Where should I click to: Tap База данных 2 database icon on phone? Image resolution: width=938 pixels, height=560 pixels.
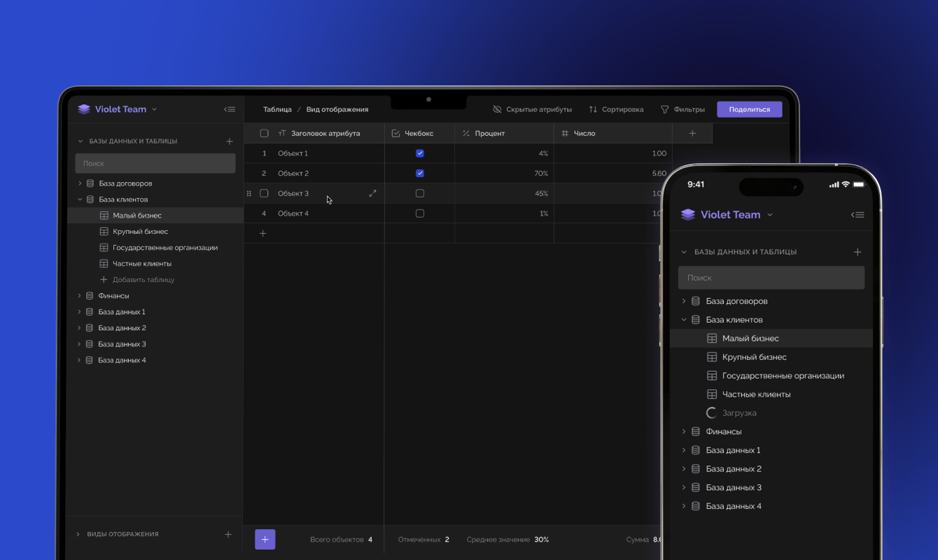tap(696, 469)
